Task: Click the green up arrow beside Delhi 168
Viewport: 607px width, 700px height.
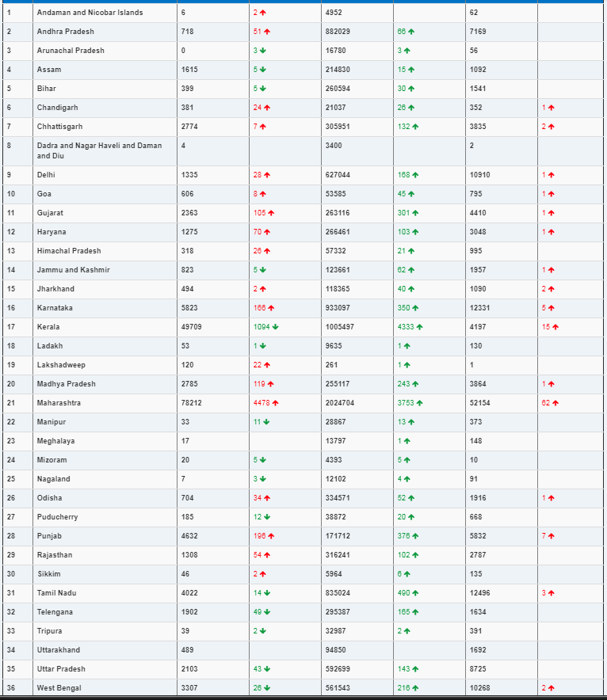Action: tap(415, 175)
